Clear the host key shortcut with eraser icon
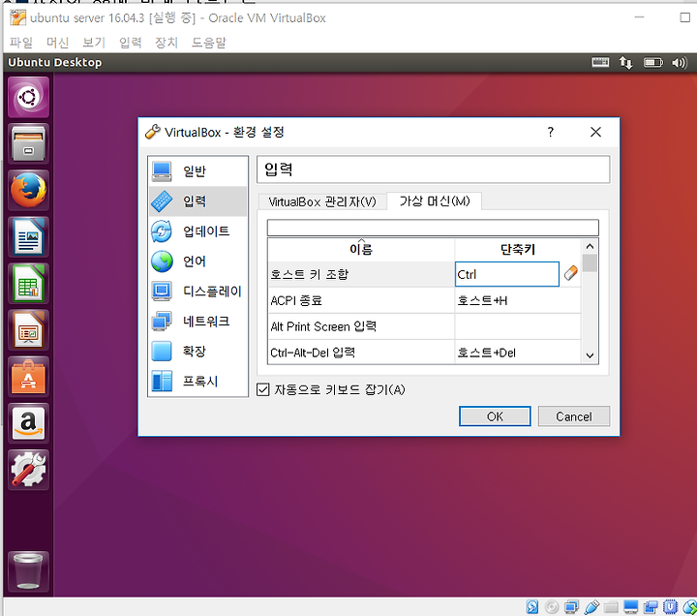The height and width of the screenshot is (616, 697). pos(571,273)
